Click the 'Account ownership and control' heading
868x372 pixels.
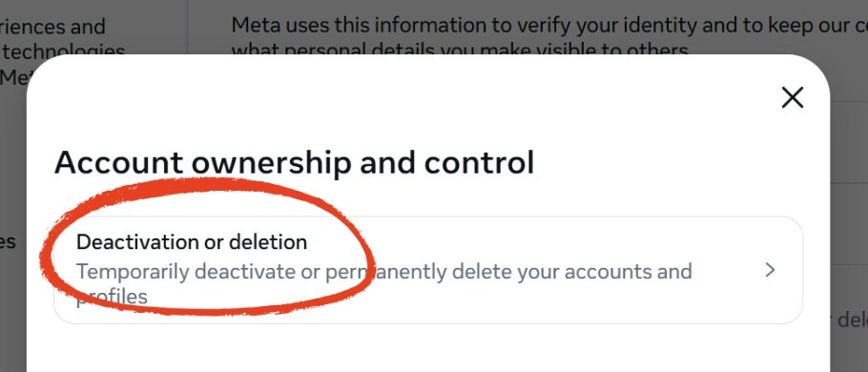(x=294, y=163)
